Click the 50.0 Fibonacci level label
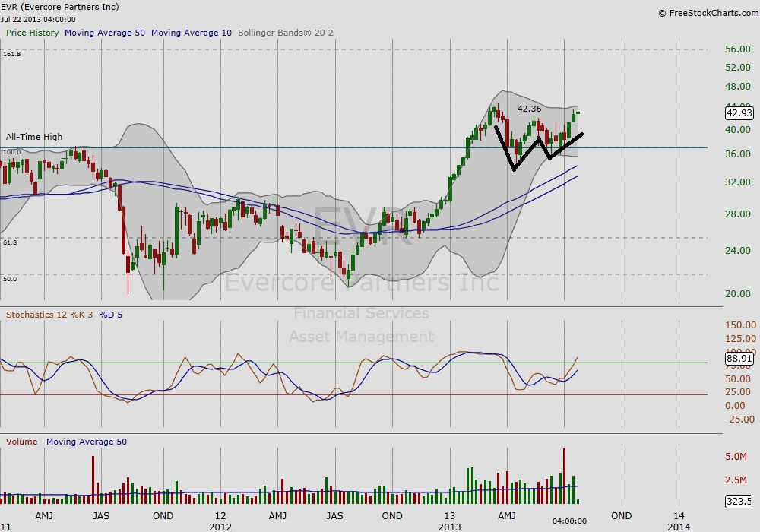760x532 pixels. [x=10, y=279]
